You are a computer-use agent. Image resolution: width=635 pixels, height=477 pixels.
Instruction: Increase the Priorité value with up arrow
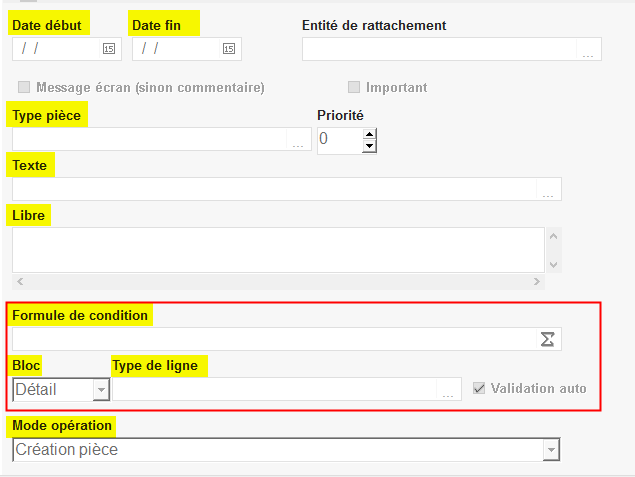pos(369,134)
